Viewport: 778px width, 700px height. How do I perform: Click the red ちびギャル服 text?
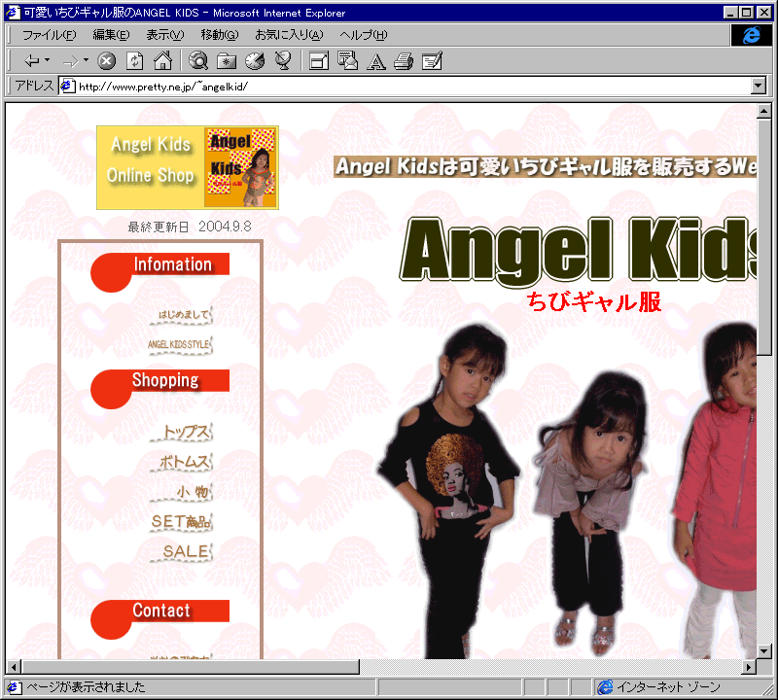[x=594, y=301]
